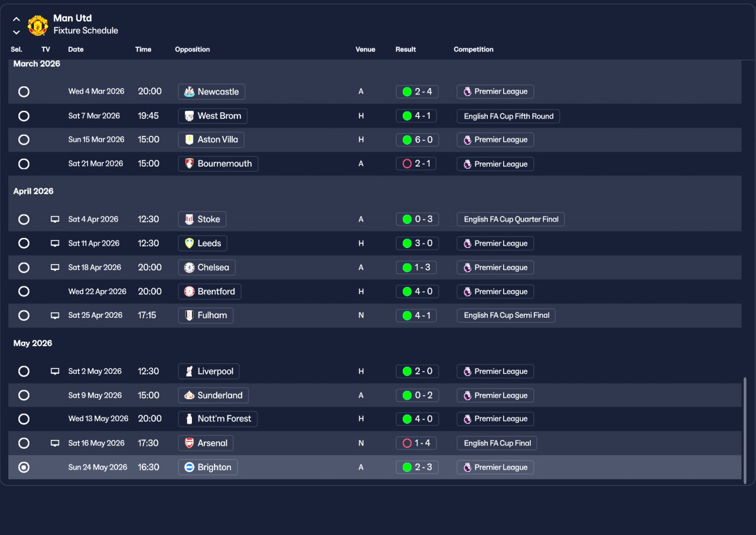Click the green result indicator for Sunderland
The image size is (756, 535).
[407, 395]
